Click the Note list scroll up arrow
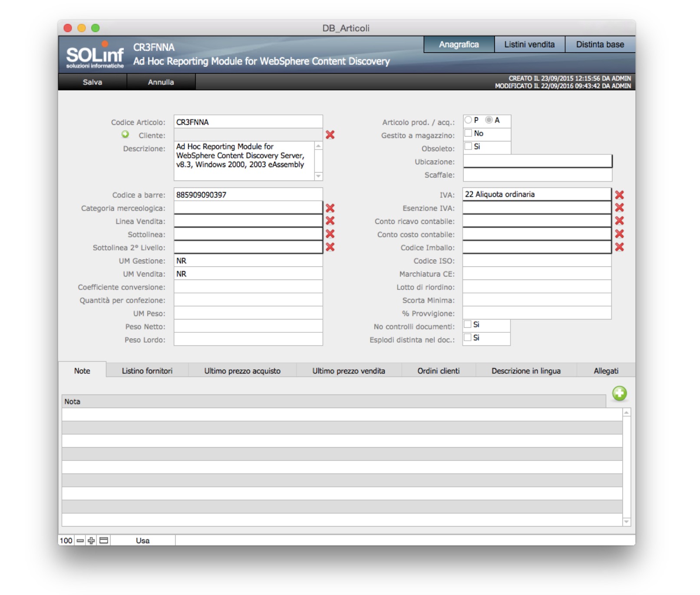 [x=627, y=413]
